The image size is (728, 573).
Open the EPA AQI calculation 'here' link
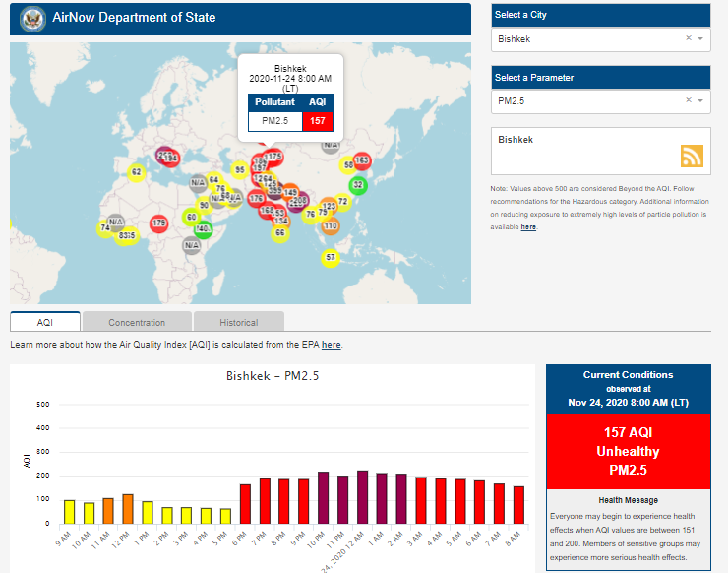(x=332, y=345)
